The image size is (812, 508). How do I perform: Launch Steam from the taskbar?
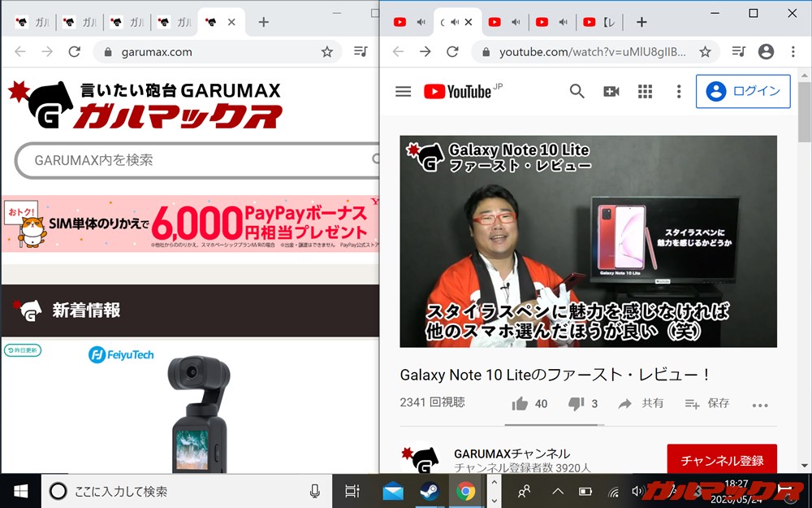[430, 491]
